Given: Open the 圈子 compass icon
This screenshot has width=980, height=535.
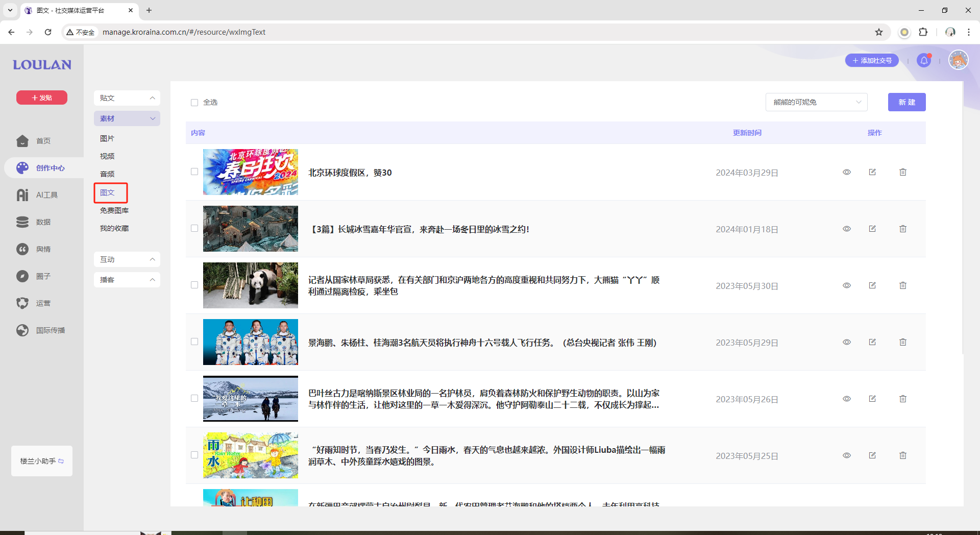Looking at the screenshot, I should point(22,276).
